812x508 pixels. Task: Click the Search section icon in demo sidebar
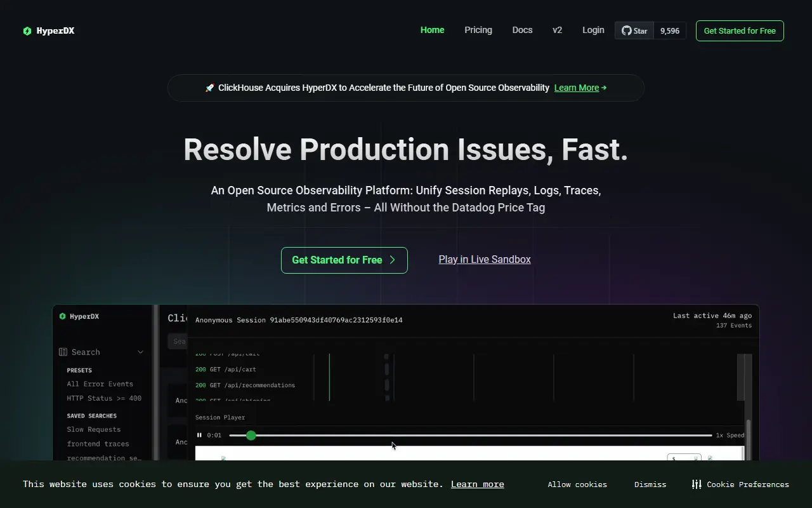click(x=63, y=352)
